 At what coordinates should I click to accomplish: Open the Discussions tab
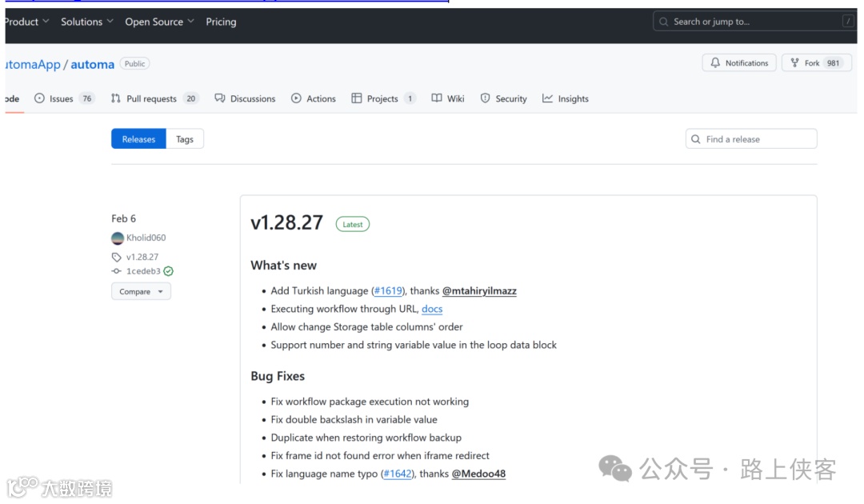point(245,98)
